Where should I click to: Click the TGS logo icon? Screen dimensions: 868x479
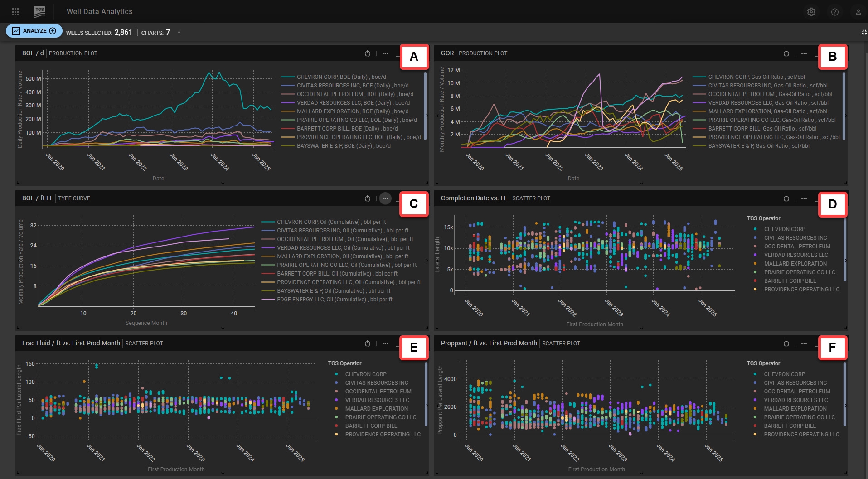pos(40,12)
